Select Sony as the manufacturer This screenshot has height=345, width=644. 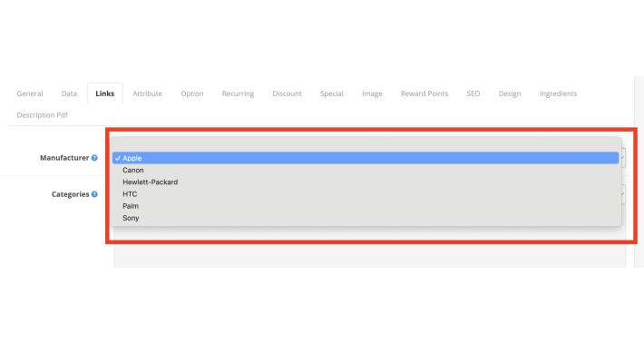pyautogui.click(x=366, y=218)
